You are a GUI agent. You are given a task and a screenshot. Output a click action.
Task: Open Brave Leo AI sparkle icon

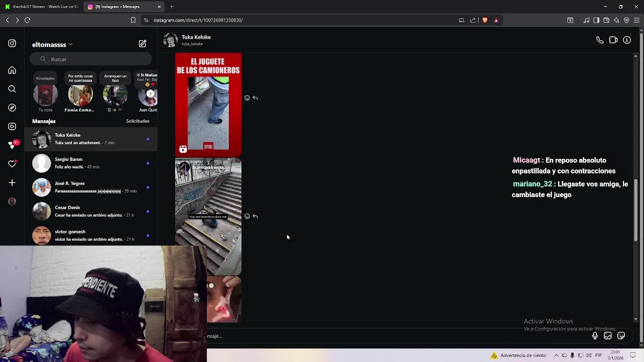(616, 20)
